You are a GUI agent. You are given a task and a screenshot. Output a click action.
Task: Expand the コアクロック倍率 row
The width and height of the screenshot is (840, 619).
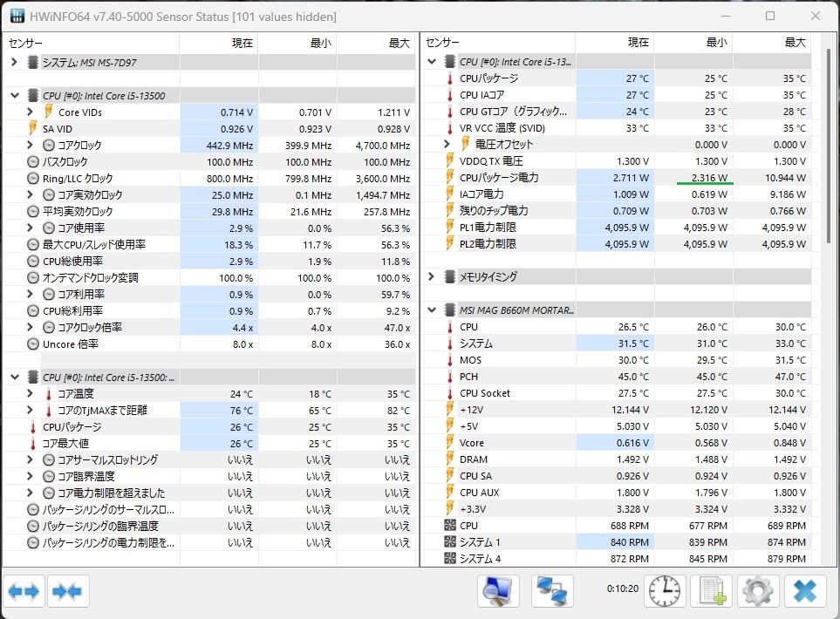tap(30, 327)
